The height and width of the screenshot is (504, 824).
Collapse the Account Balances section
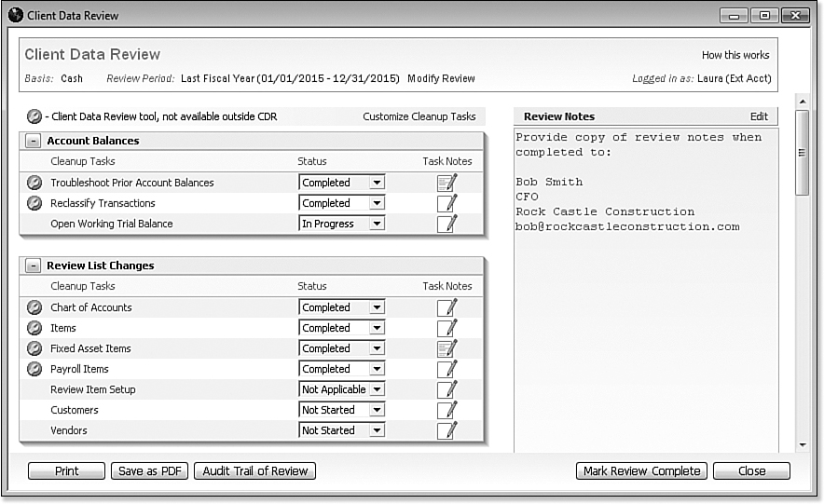[x=34, y=141]
